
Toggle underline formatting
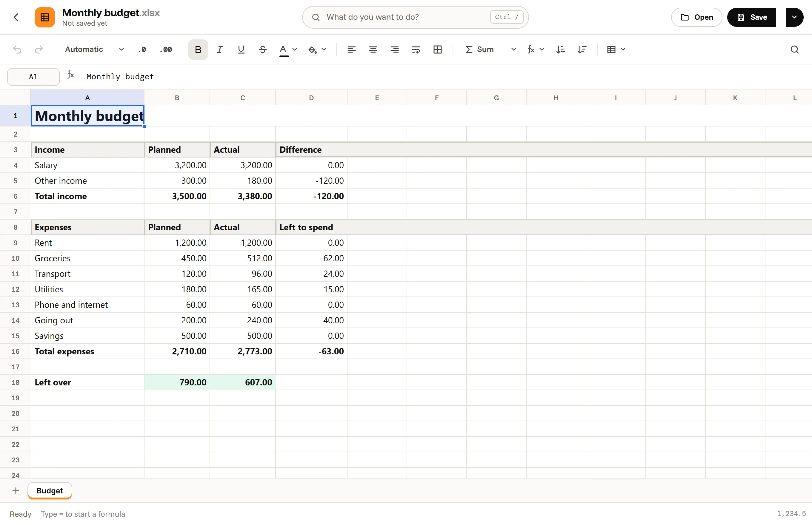[x=241, y=50]
